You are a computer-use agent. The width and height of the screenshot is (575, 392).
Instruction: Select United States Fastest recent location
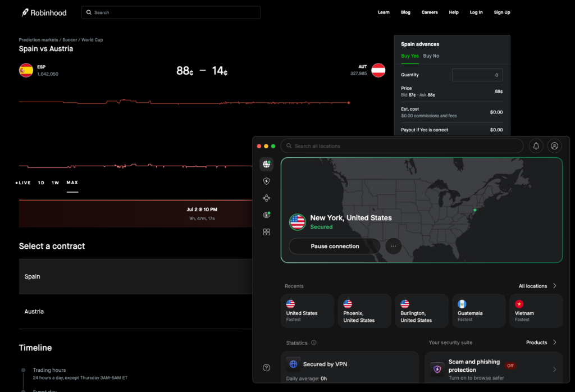(x=307, y=311)
